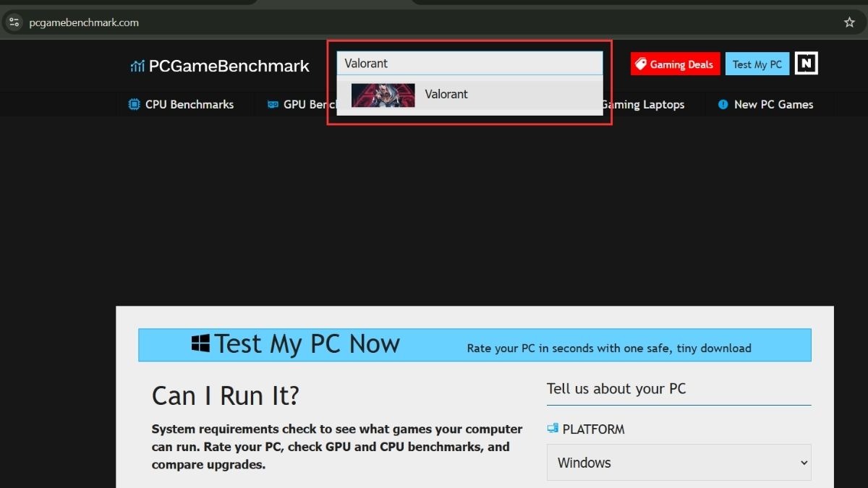Bookmark this page with the star icon

[x=849, y=22]
